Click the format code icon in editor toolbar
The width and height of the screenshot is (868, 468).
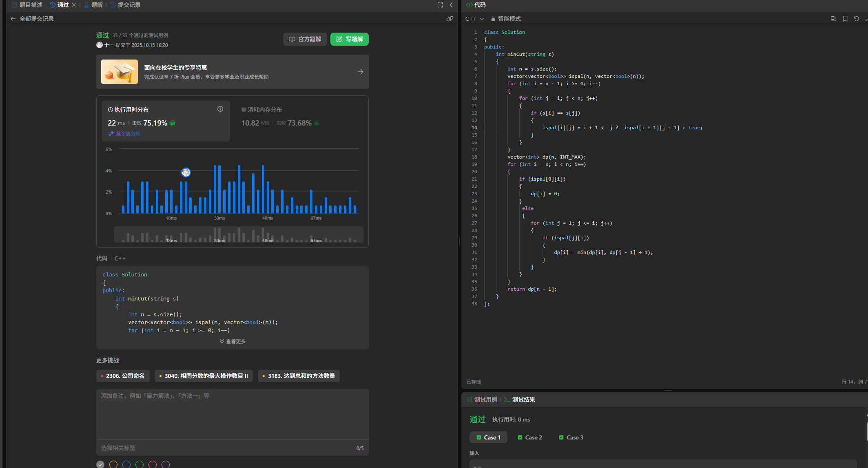pyautogui.click(x=833, y=19)
